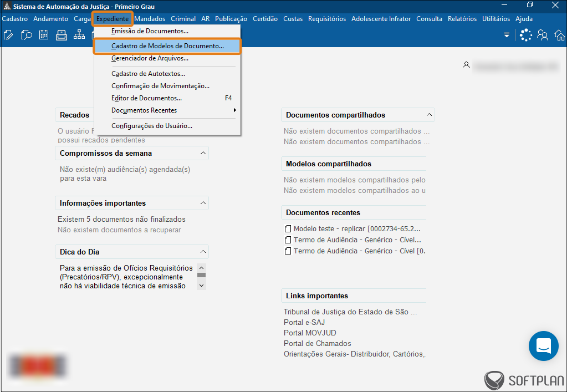The height and width of the screenshot is (392, 567).
Task: Open the Publicação menu
Action: tap(231, 19)
